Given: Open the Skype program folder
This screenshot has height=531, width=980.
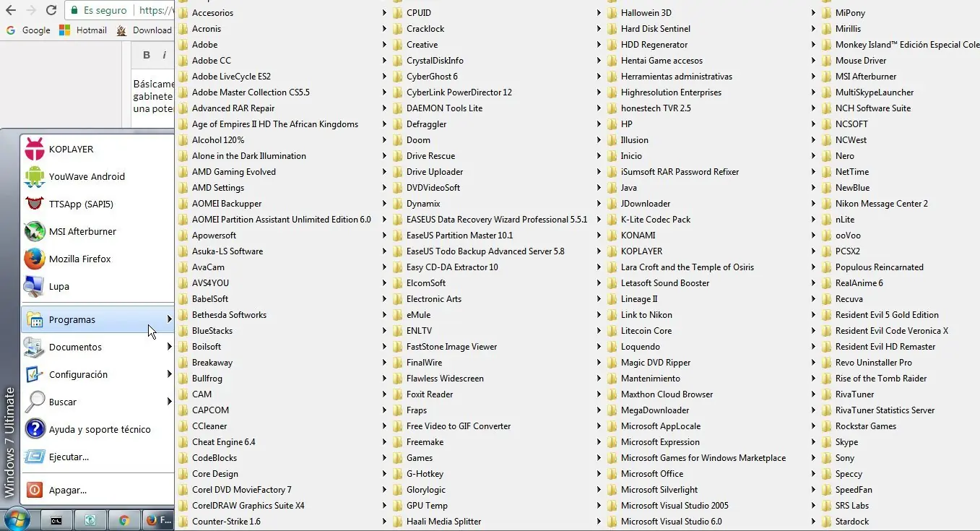Looking at the screenshot, I should pos(900,442).
